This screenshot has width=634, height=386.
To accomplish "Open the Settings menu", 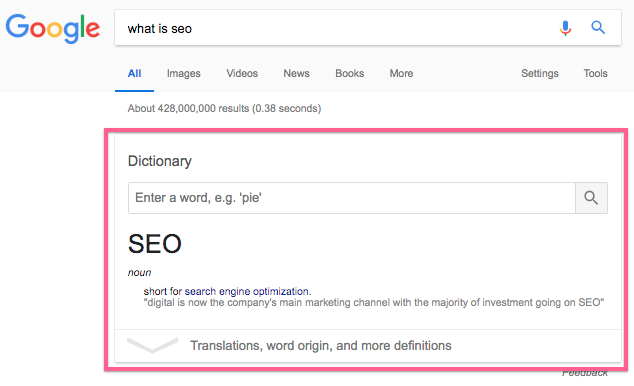I will click(x=539, y=73).
